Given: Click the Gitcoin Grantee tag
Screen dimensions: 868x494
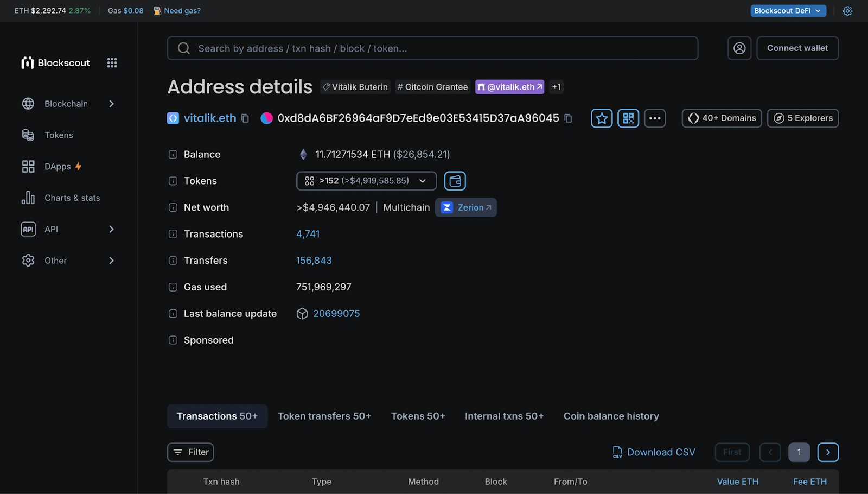Looking at the screenshot, I should tap(432, 87).
